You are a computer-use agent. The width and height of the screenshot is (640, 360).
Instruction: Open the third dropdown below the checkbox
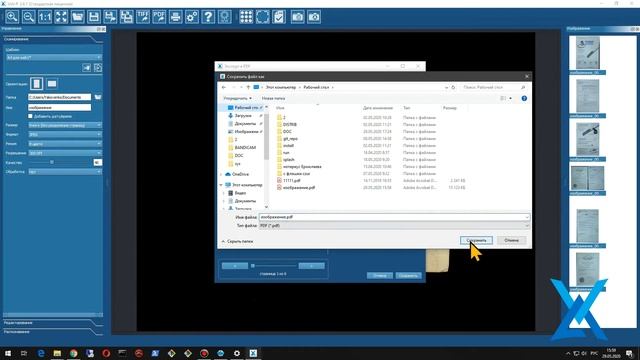click(65, 144)
